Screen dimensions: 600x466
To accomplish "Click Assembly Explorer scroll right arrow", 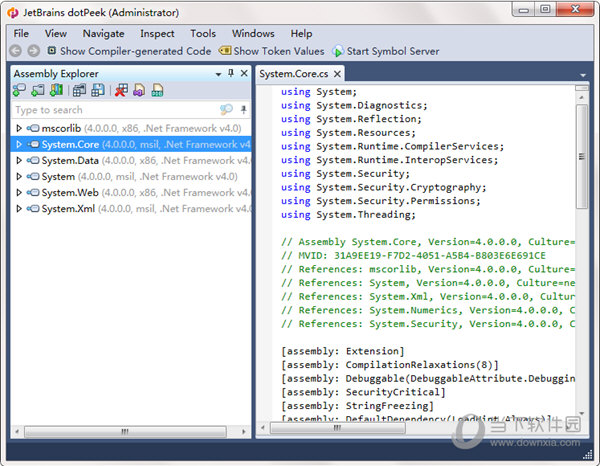I will (x=244, y=432).
